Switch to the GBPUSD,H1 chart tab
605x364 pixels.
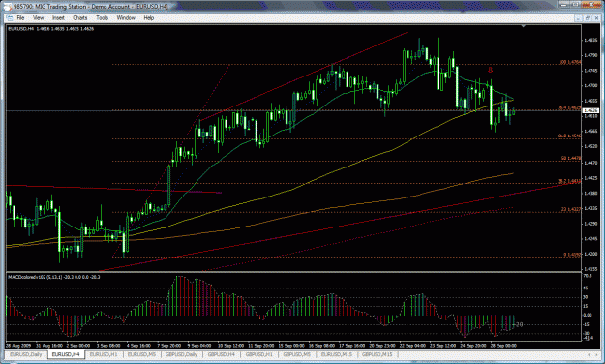pos(258,354)
